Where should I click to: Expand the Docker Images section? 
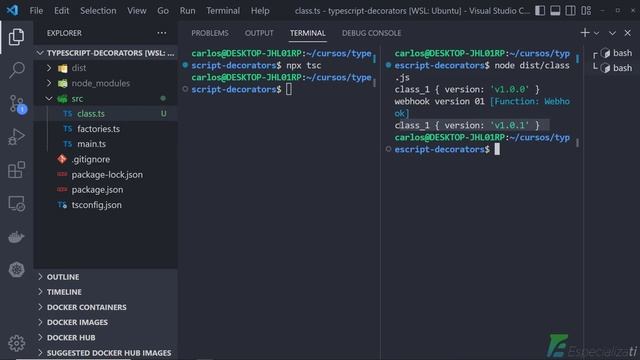point(105,322)
